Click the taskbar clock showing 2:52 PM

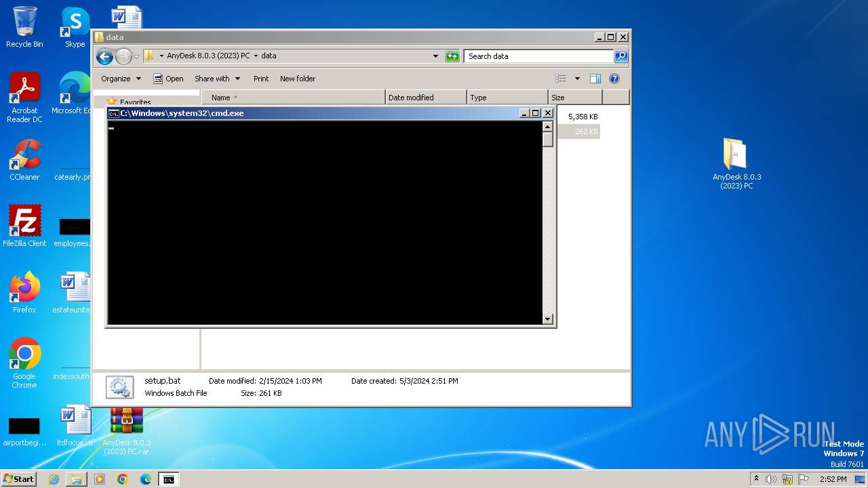(833, 479)
